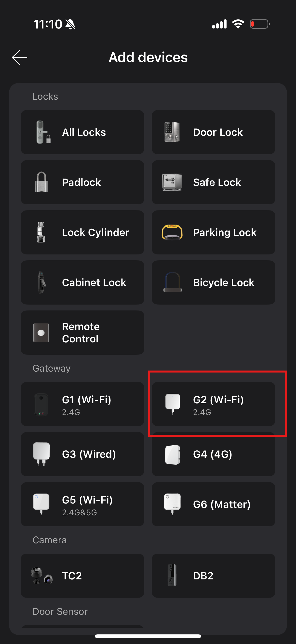
Task: Tap the Padlock device icon
Action: 41,182
